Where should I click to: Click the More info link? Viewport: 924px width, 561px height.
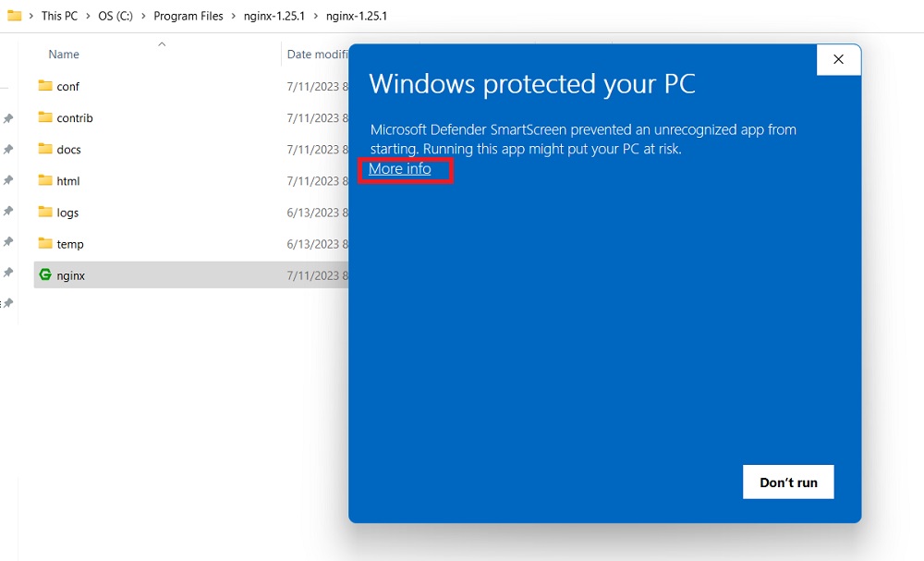coord(399,169)
